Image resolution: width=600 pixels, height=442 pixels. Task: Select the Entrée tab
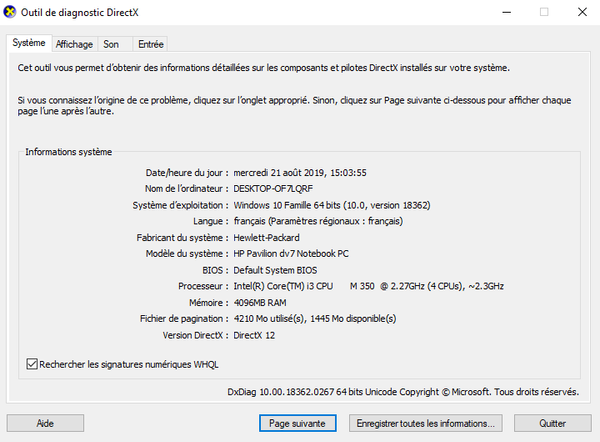pyautogui.click(x=150, y=44)
